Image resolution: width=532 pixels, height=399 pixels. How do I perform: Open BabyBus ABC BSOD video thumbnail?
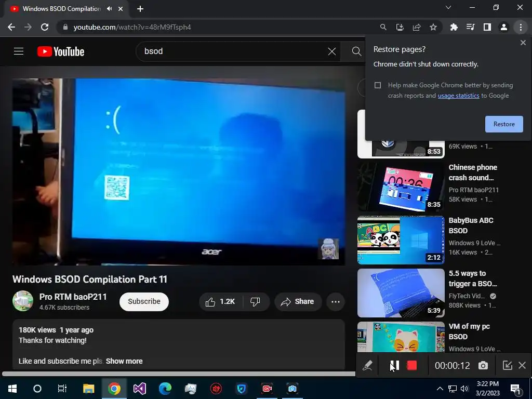tap(401, 240)
